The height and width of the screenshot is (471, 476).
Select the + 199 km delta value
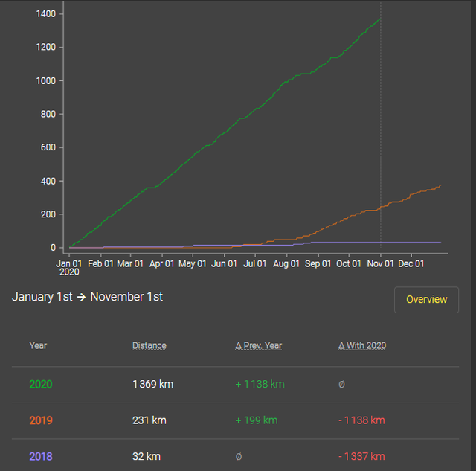[x=257, y=420]
